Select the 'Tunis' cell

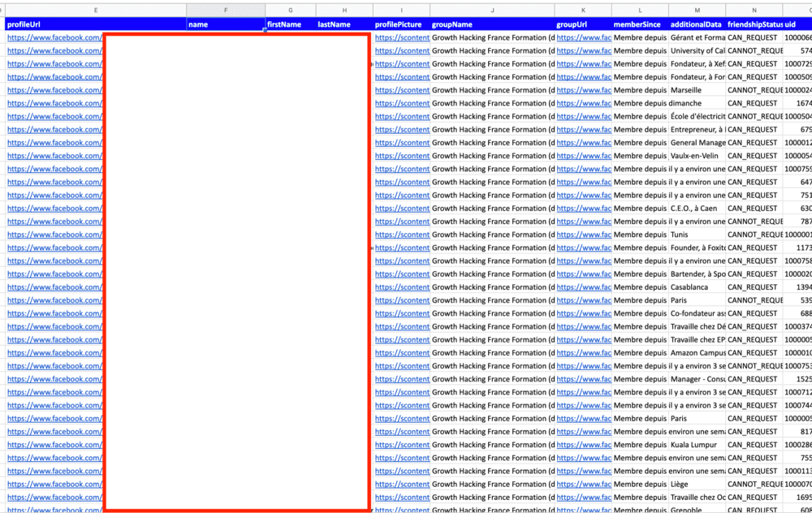pyautogui.click(x=697, y=235)
